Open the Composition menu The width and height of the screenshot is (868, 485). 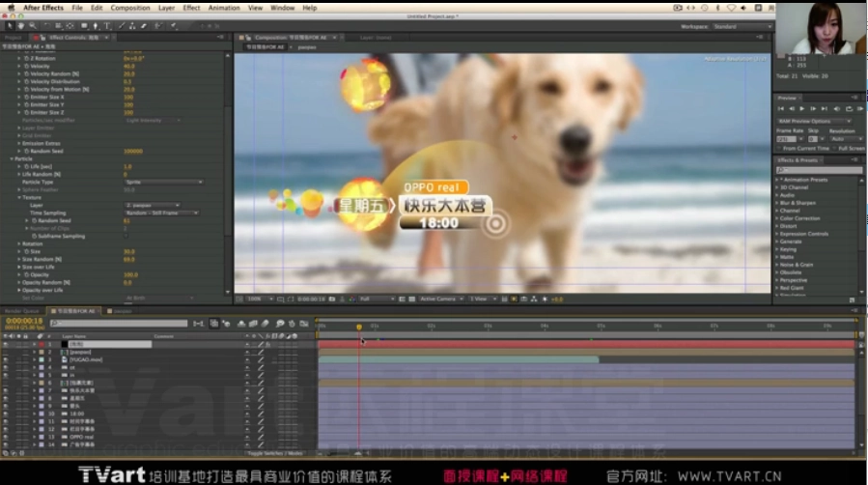(x=130, y=8)
